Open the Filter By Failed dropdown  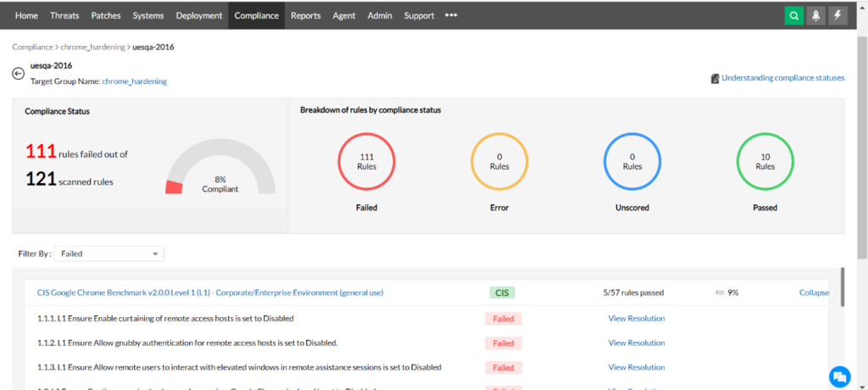point(109,253)
